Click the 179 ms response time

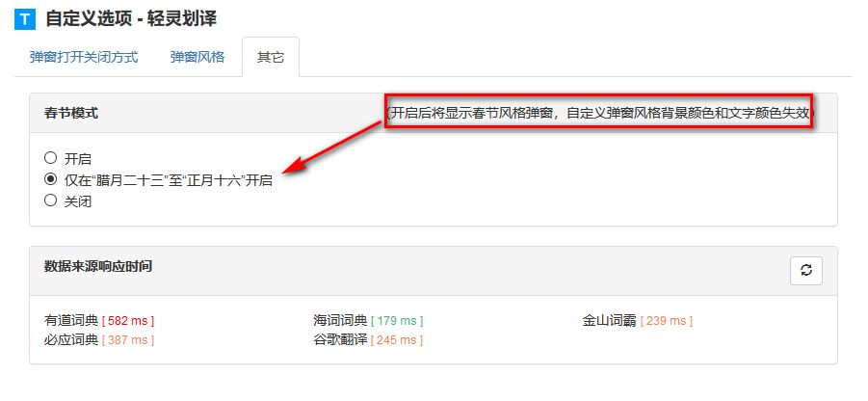(397, 321)
